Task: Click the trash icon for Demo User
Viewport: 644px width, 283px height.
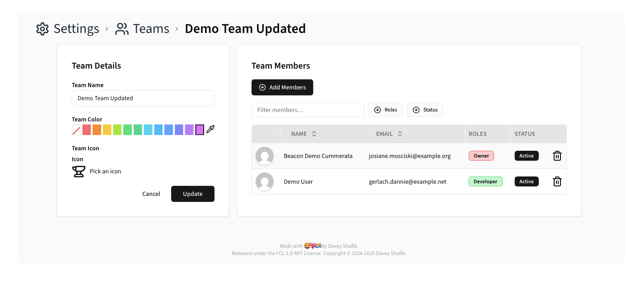Action: (x=557, y=181)
